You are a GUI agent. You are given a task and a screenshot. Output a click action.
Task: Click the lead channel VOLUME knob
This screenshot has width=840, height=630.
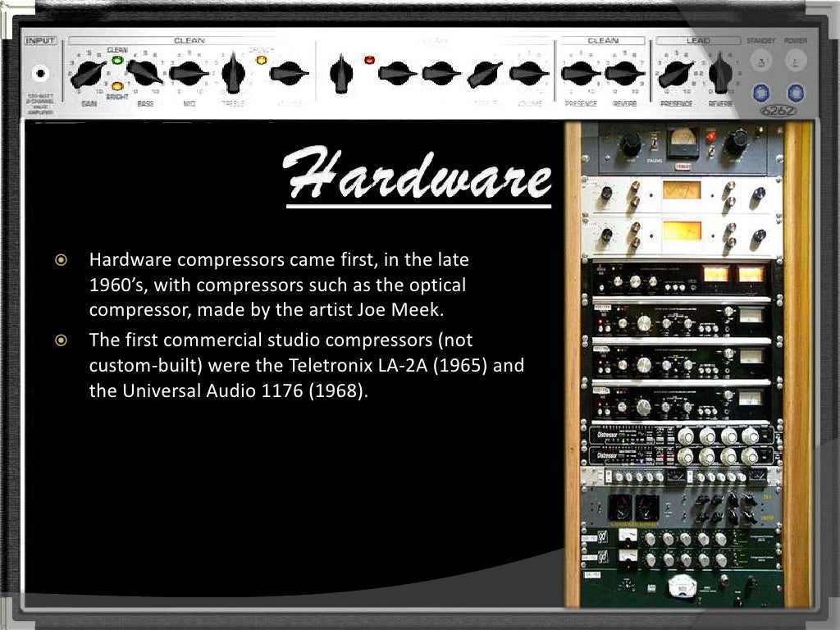coord(529,73)
